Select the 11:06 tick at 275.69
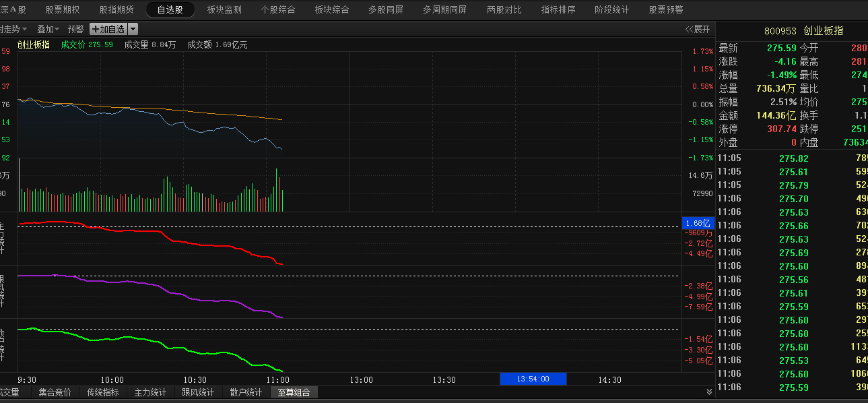The image size is (868, 403). 792,253
